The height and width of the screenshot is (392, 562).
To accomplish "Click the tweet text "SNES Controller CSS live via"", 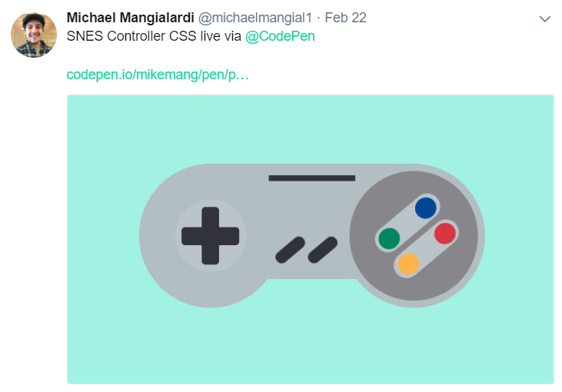I will [x=154, y=36].
